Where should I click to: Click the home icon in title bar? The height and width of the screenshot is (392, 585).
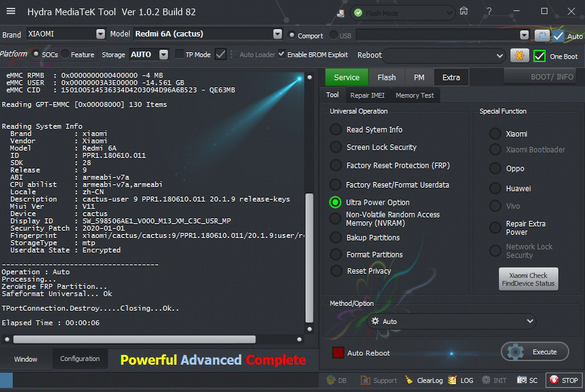[x=464, y=12]
